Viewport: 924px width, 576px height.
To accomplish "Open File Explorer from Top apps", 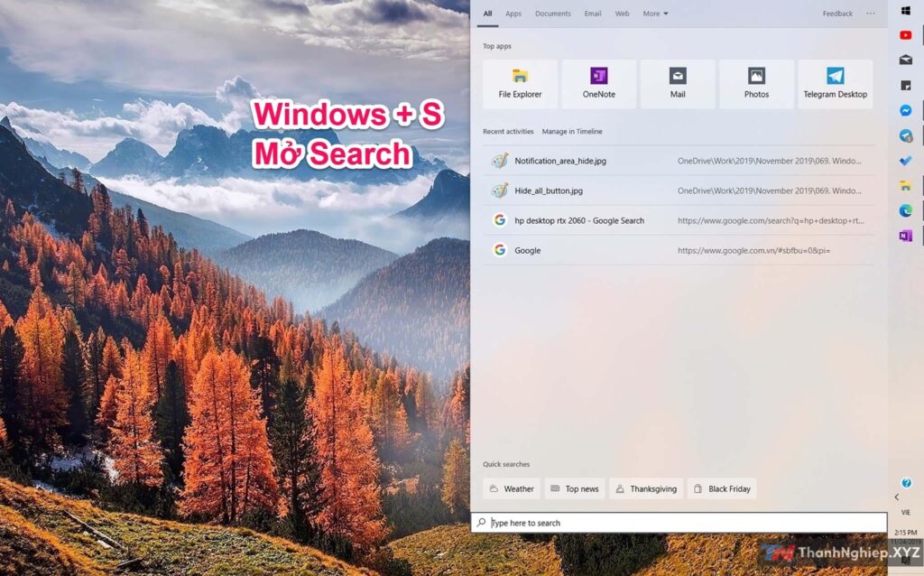I will (x=520, y=84).
